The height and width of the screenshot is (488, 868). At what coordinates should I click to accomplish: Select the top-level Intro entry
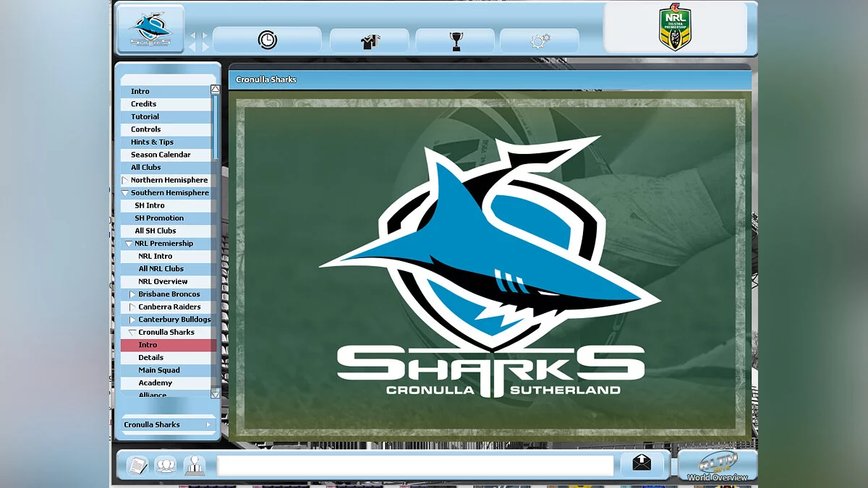pyautogui.click(x=166, y=92)
